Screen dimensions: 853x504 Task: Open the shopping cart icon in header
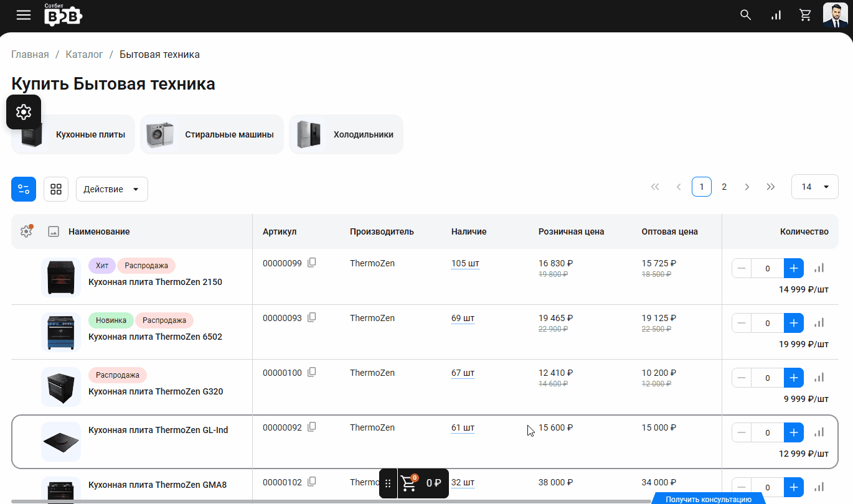(806, 15)
